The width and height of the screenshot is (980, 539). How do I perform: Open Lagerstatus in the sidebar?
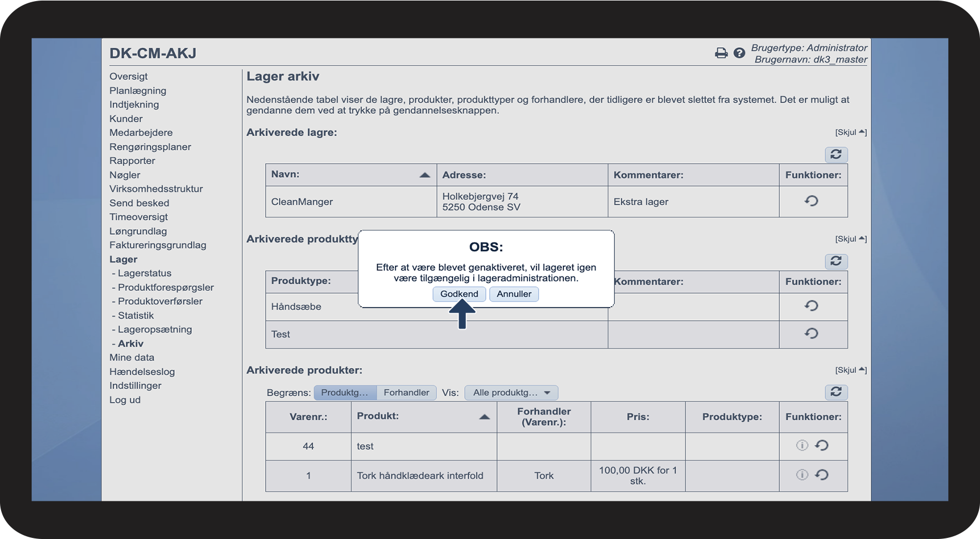tap(144, 273)
